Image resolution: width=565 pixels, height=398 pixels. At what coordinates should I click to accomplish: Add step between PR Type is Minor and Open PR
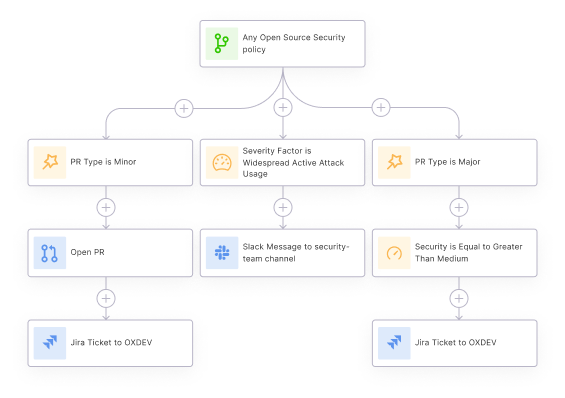(x=106, y=207)
